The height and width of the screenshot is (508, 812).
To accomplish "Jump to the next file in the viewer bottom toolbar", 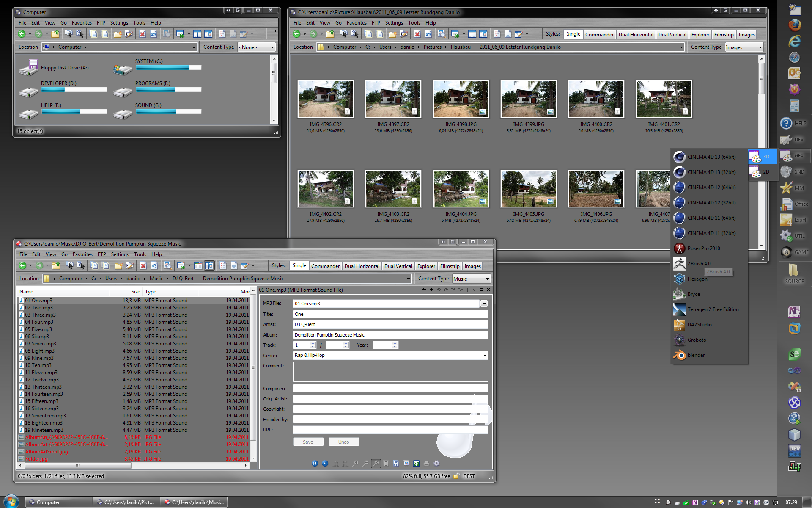I will (x=325, y=464).
